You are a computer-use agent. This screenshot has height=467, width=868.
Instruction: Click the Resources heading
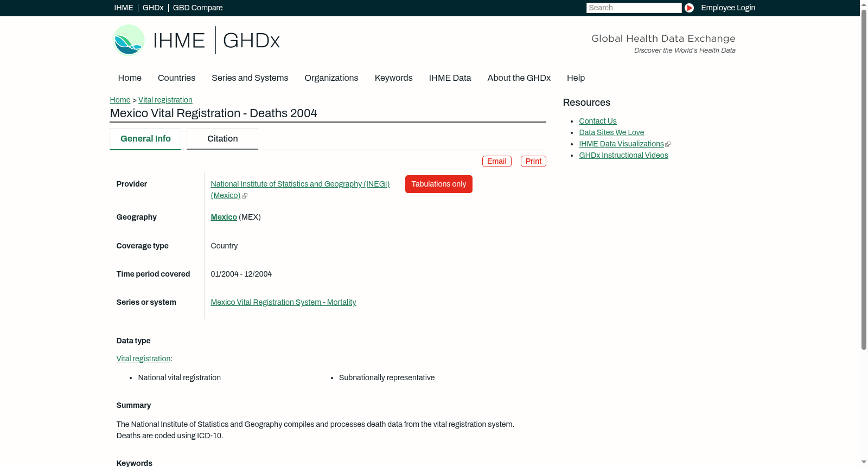coord(586,103)
